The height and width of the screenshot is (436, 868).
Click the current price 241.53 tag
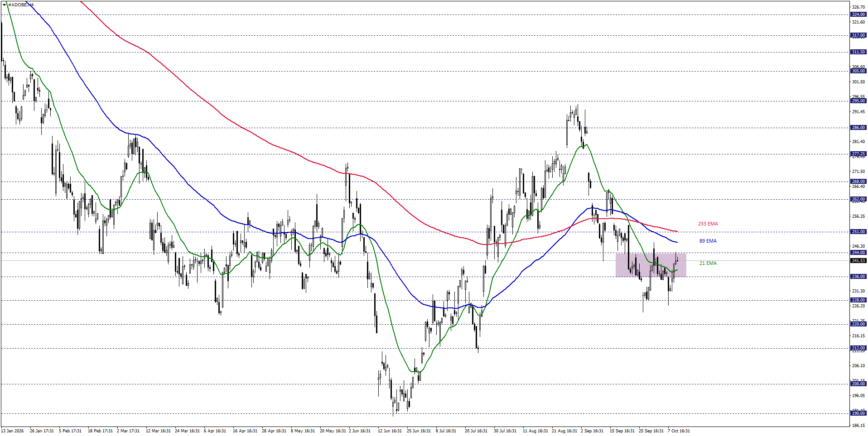(x=858, y=261)
